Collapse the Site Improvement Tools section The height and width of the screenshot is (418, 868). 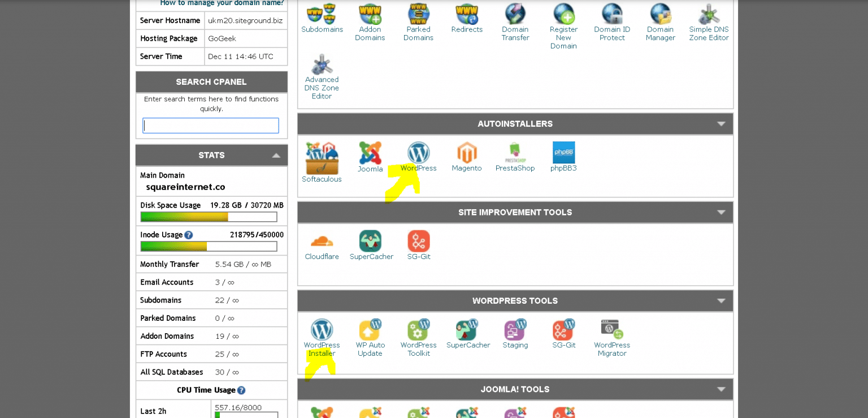tap(721, 212)
